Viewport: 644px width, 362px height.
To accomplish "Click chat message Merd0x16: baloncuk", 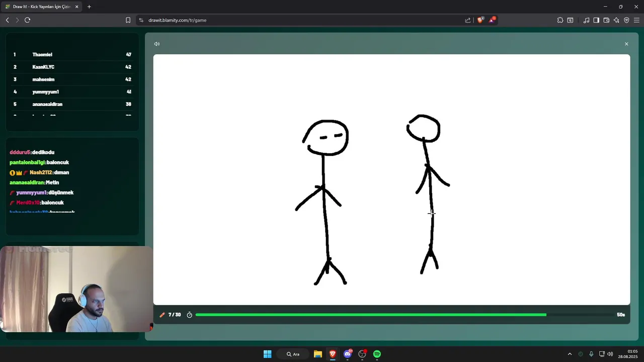I will point(37,203).
